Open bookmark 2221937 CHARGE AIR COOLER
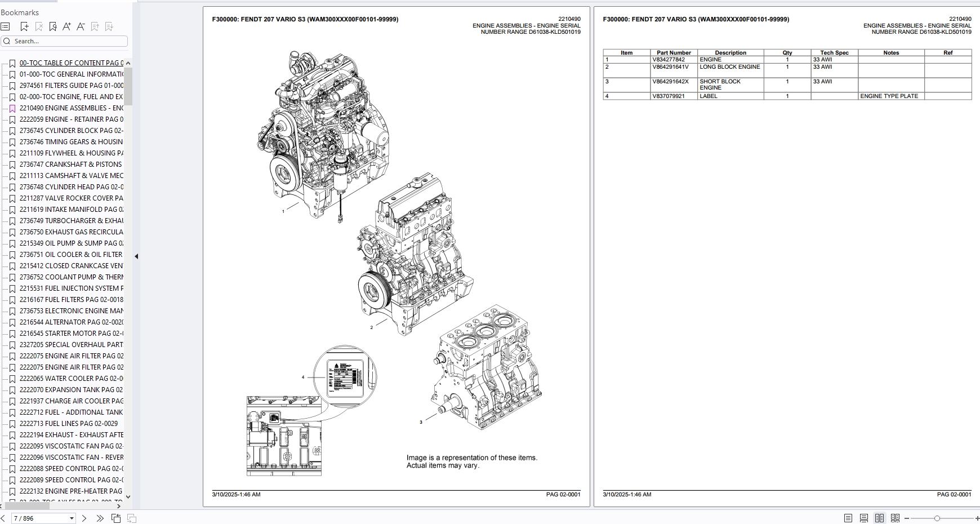Image resolution: width=980 pixels, height=524 pixels. point(71,401)
